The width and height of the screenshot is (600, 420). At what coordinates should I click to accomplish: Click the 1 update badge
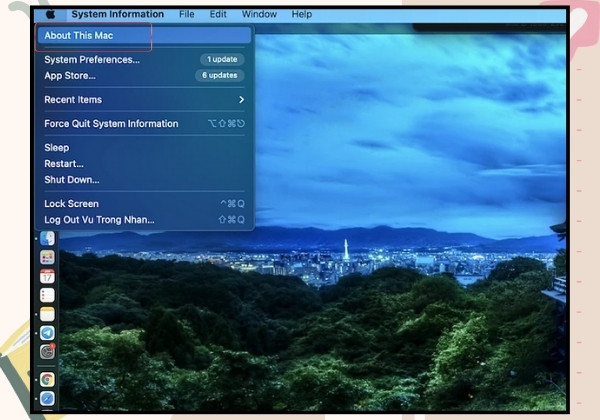[222, 59]
